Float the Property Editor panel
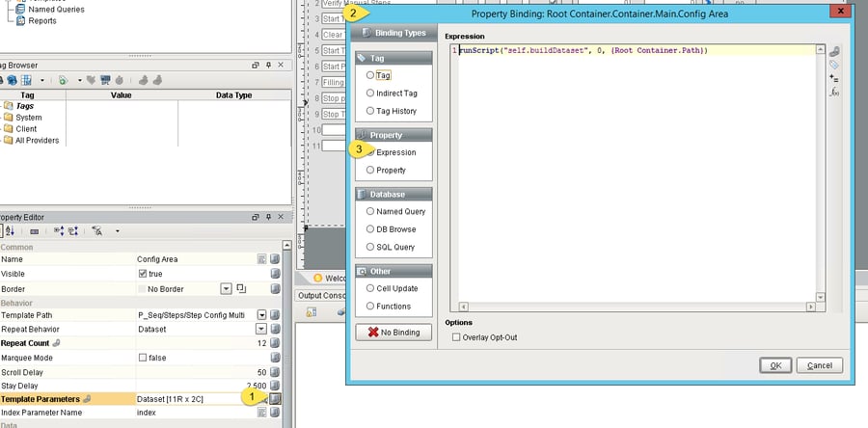This screenshot has height=428, width=868. (256, 217)
